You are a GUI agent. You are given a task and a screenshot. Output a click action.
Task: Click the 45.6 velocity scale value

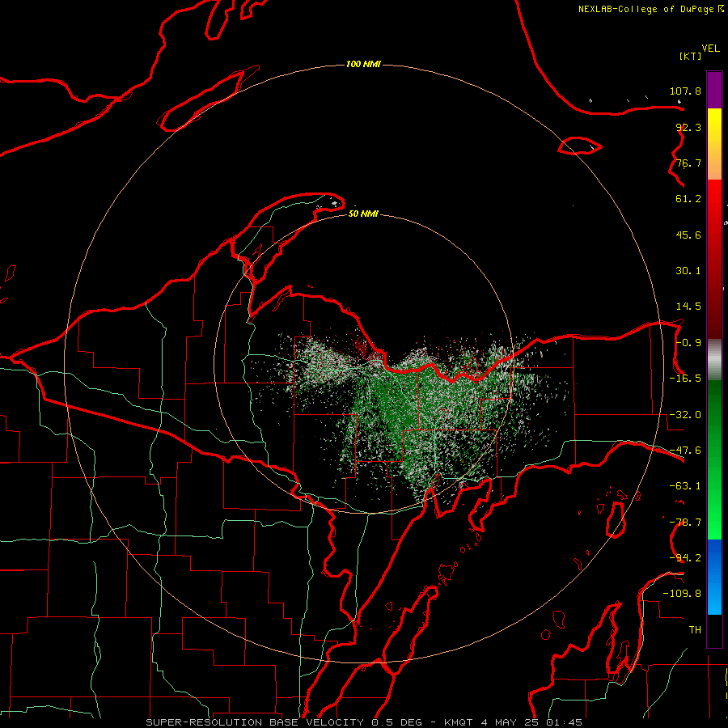[688, 235]
